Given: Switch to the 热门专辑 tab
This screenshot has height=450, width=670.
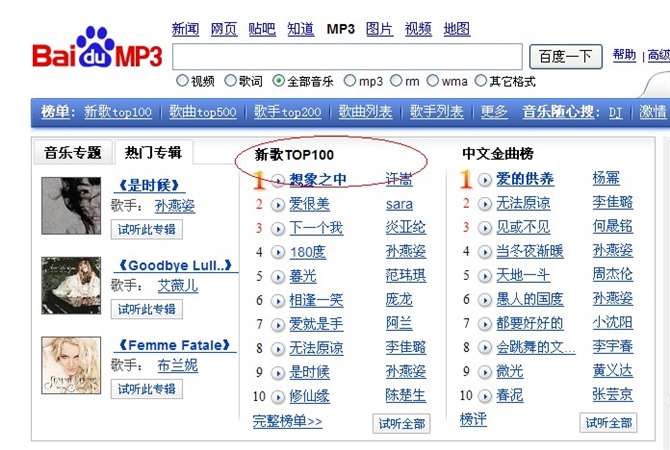Looking at the screenshot, I should pos(153,152).
